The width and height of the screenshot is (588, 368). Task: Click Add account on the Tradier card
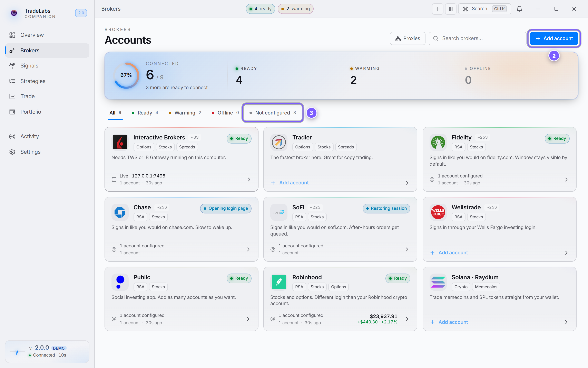pos(290,183)
